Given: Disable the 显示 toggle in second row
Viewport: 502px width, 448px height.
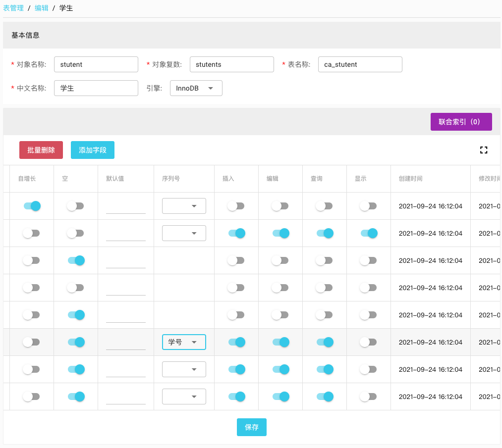Looking at the screenshot, I should pyautogui.click(x=369, y=233).
